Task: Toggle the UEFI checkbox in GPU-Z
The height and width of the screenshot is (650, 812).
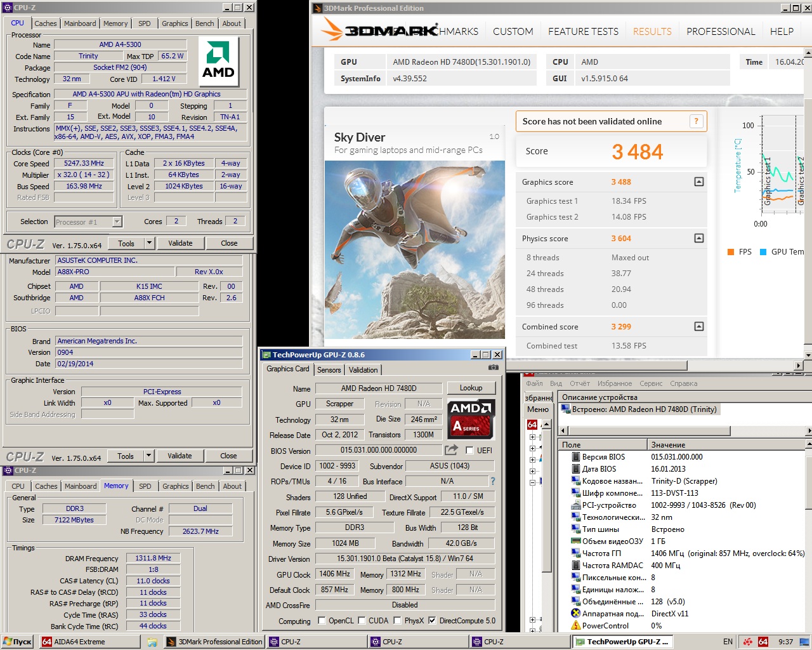Action: (469, 450)
